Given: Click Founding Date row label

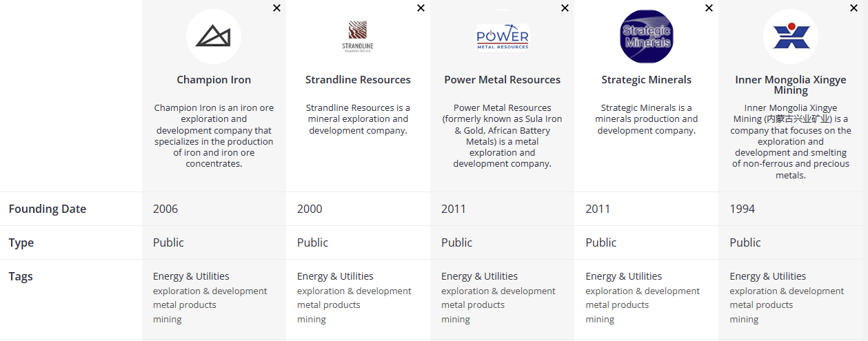Looking at the screenshot, I should tap(48, 209).
